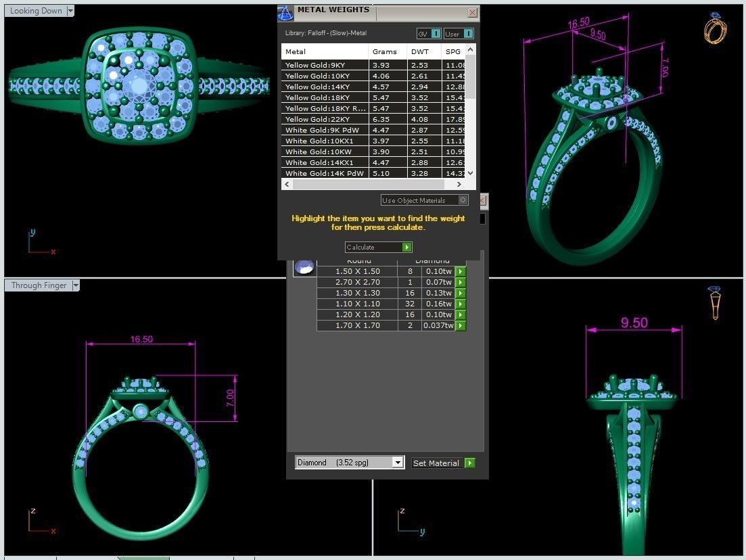746x560 pixels.
Task: Select the White Gold:9K PdW row
Action: pyautogui.click(x=373, y=130)
